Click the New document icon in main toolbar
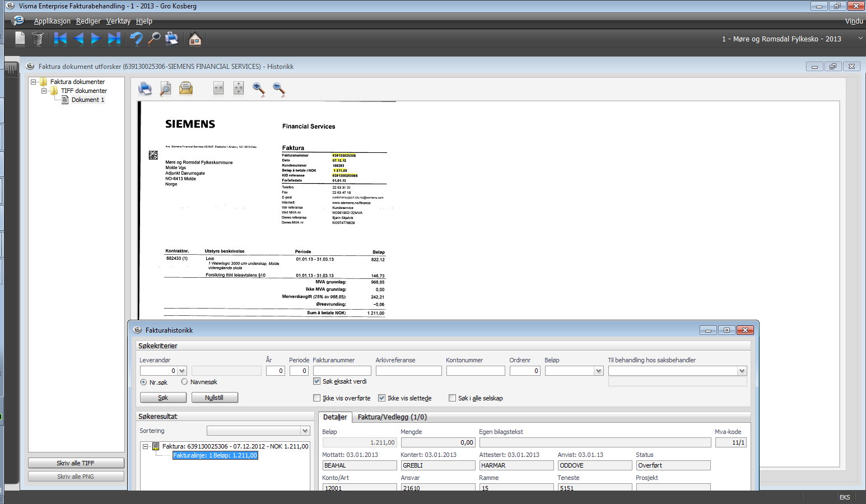866x504 pixels. coord(20,38)
